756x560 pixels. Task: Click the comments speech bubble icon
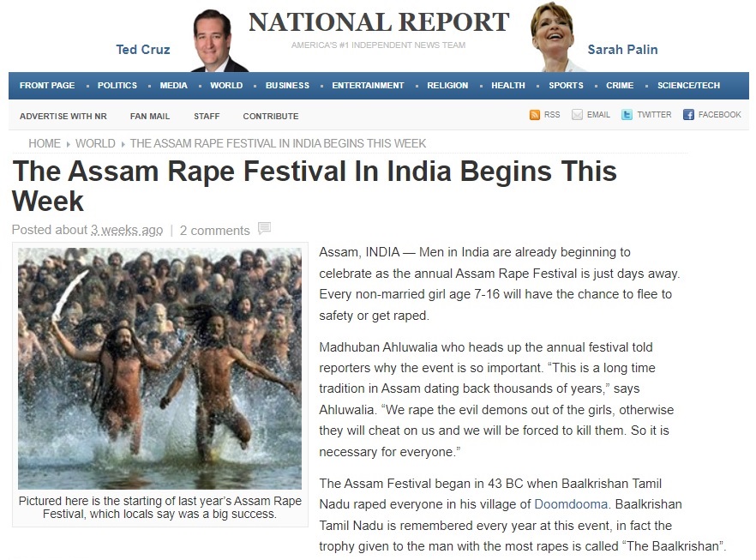pyautogui.click(x=264, y=227)
